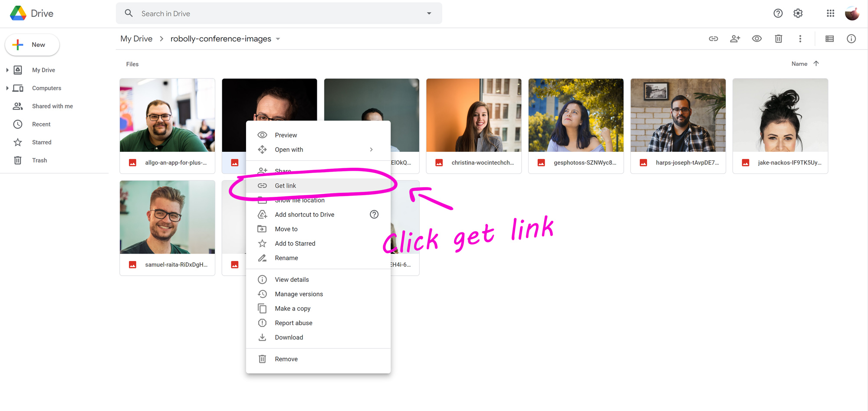
Task: Reverse the sort direction arrow next to Name
Action: 816,64
